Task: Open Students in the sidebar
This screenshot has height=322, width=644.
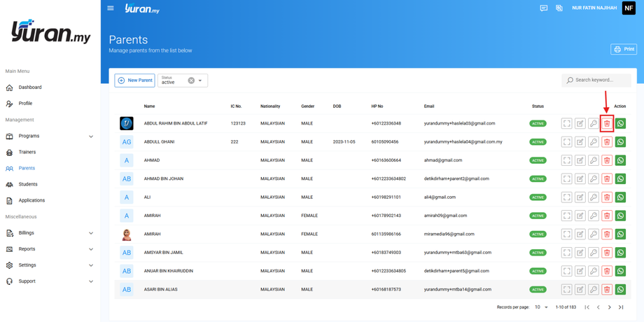Action: (x=28, y=184)
